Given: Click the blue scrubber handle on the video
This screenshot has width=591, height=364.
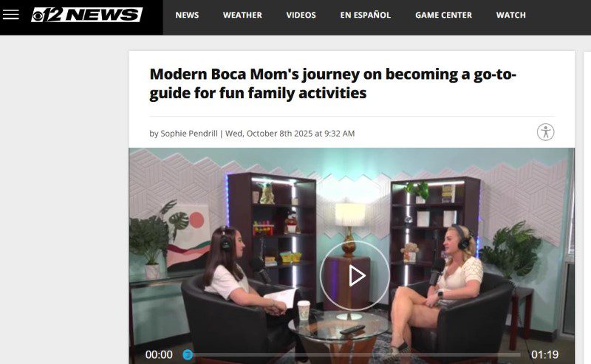Looking at the screenshot, I should [x=188, y=354].
